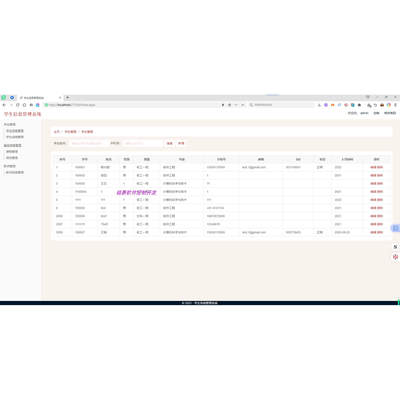This screenshot has width=400, height=400.
Task: Select the first item under first sidebar group
Action: pos(15,131)
